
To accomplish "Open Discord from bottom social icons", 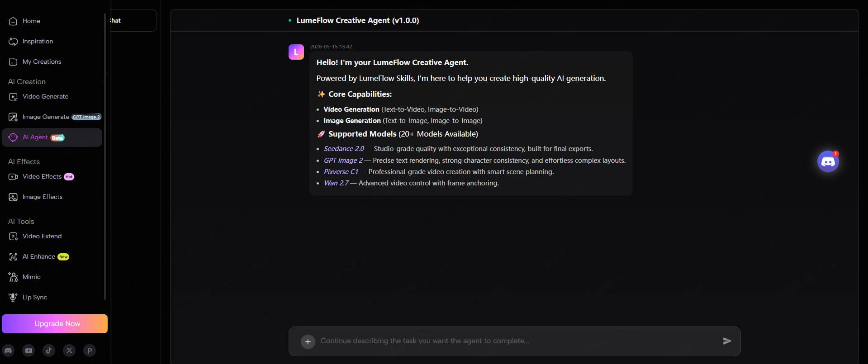I will (8, 350).
